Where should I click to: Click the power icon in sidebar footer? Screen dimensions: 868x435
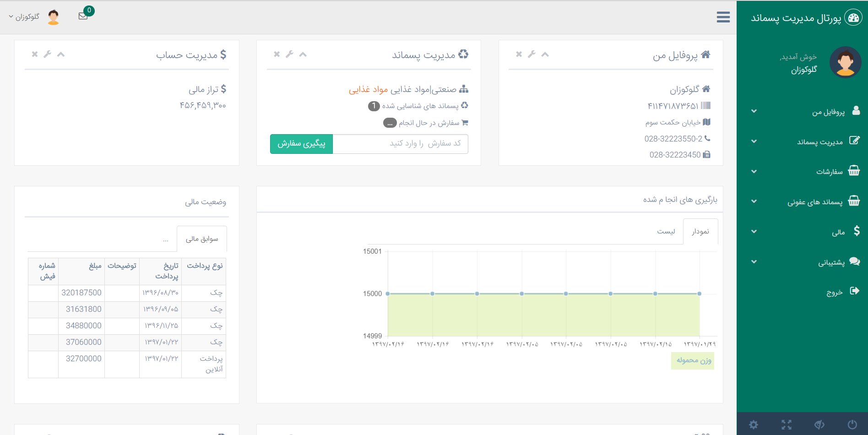click(x=852, y=424)
